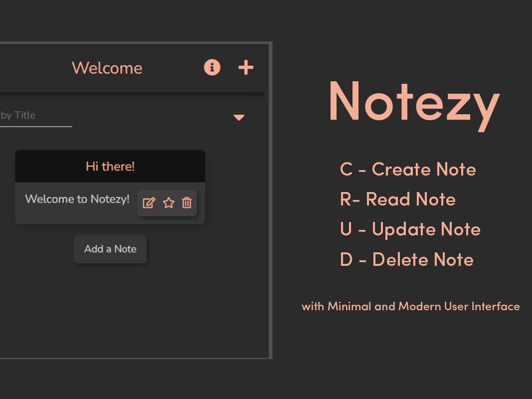Click the 'Welcome' header title

107,68
